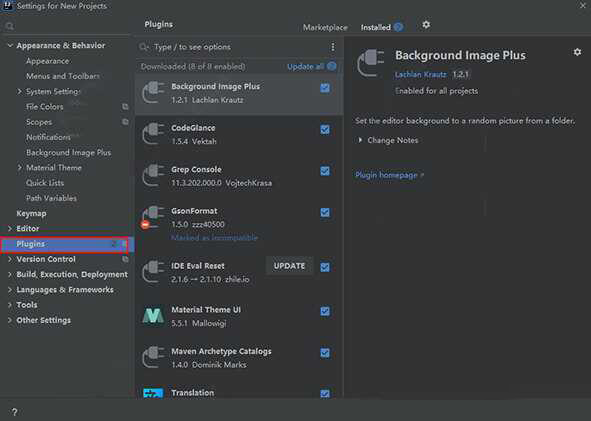Open the plugins gear menu beside Installed tab
591x421 pixels.
(426, 25)
